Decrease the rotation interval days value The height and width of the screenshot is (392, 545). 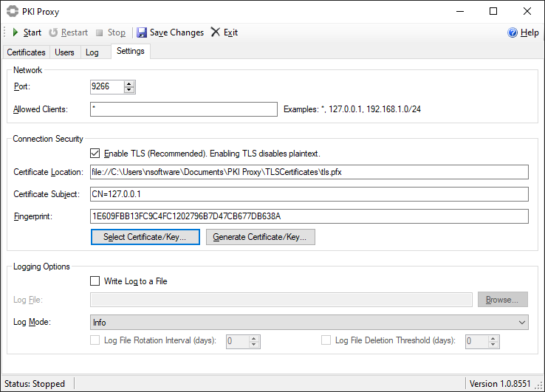pyautogui.click(x=254, y=345)
